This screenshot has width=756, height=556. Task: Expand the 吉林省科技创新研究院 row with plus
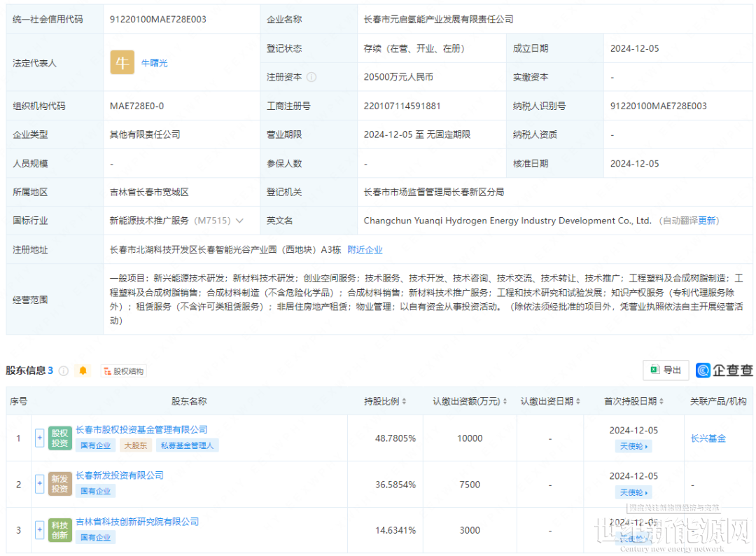[x=39, y=530]
